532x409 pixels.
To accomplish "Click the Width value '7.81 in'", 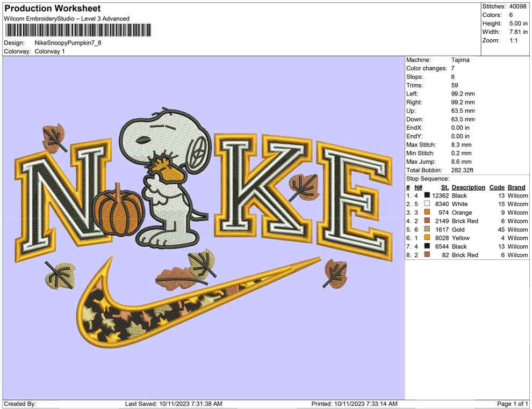I will coord(519,32).
